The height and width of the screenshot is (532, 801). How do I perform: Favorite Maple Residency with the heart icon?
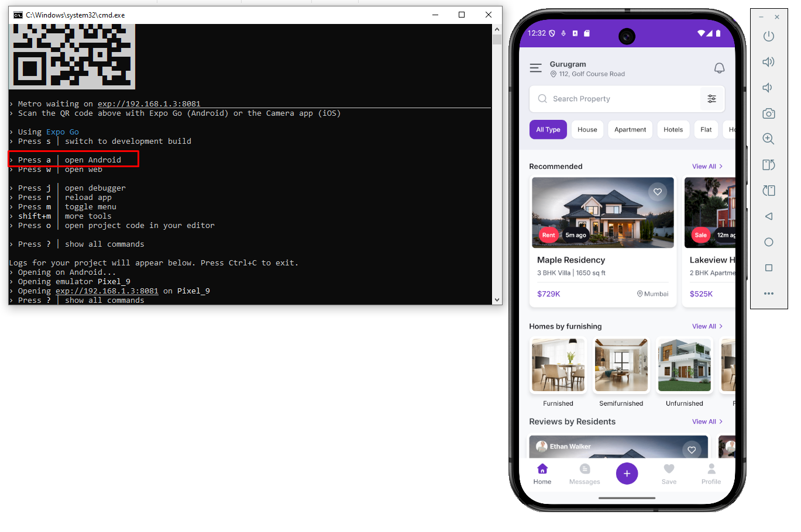pyautogui.click(x=658, y=192)
